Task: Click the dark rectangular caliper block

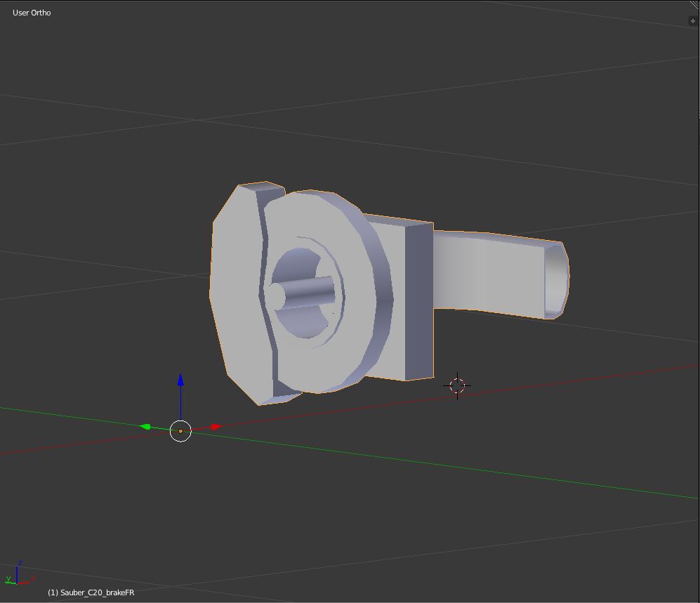Action: pos(419,301)
